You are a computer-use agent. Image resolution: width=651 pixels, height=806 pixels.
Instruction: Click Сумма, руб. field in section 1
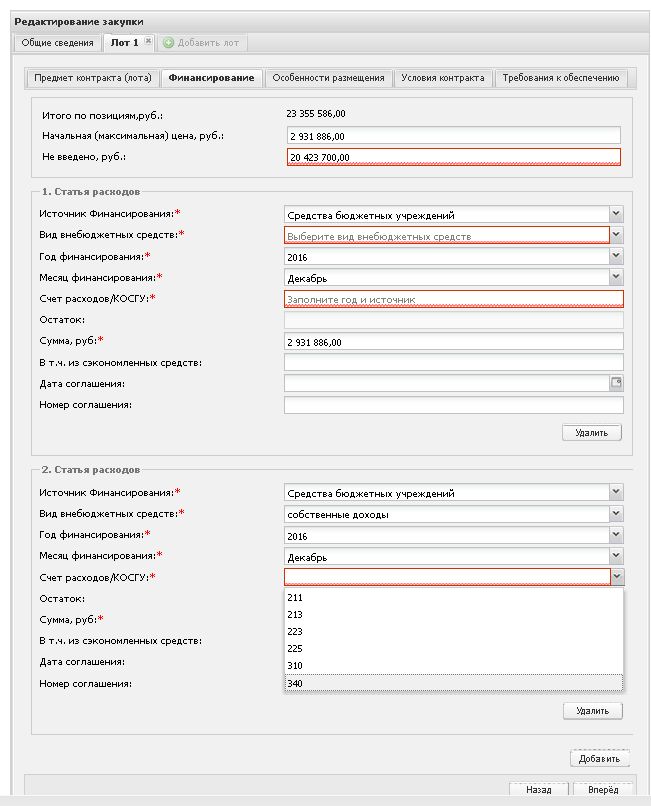pos(454,341)
